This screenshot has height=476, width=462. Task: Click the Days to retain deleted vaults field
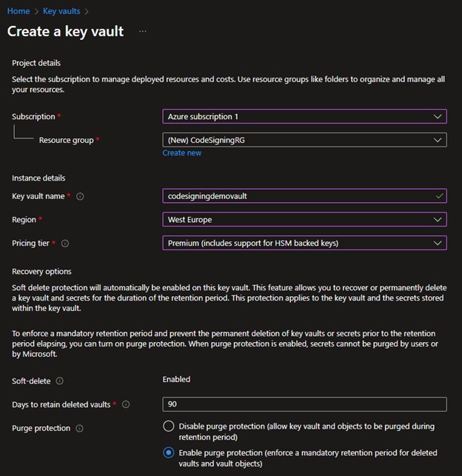tap(304, 404)
